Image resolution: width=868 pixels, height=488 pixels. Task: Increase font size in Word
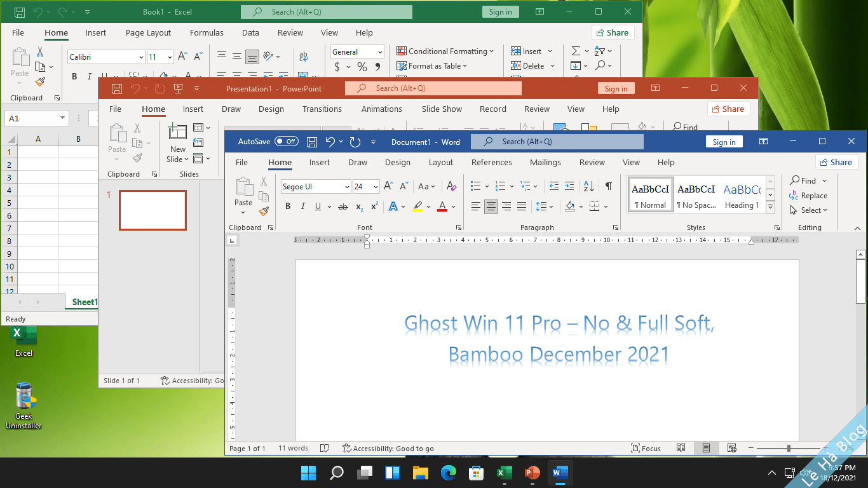tap(388, 186)
